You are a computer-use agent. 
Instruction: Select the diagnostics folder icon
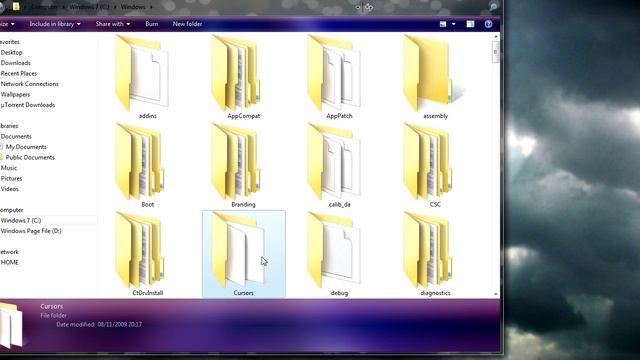[428, 250]
